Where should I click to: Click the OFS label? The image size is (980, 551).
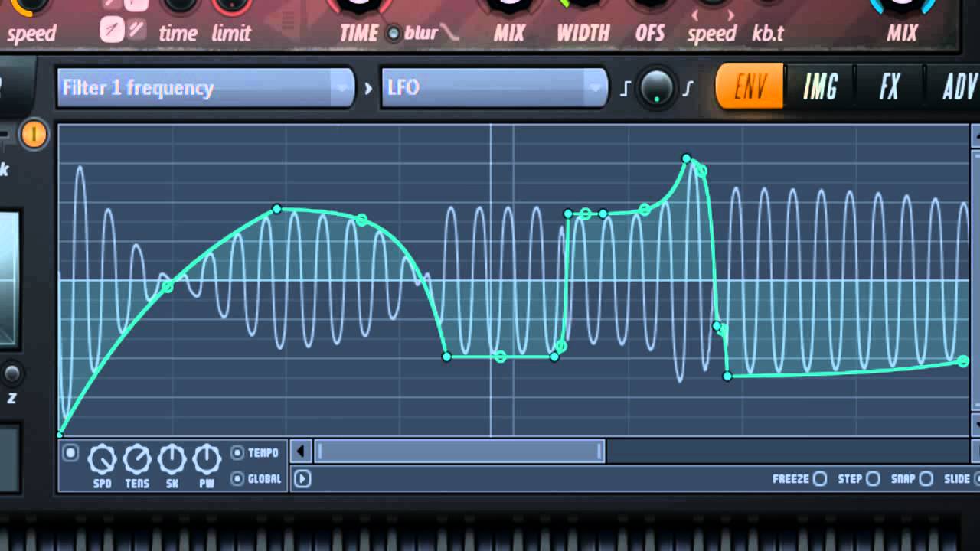650,34
